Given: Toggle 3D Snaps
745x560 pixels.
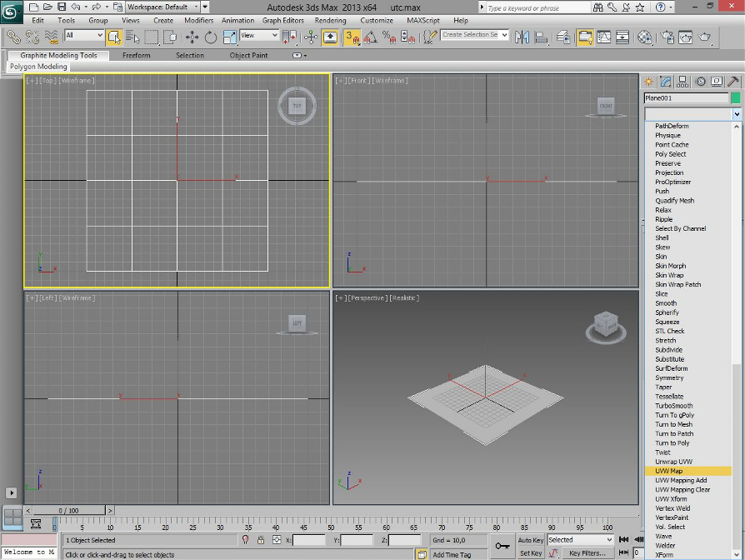Looking at the screenshot, I should (352, 37).
